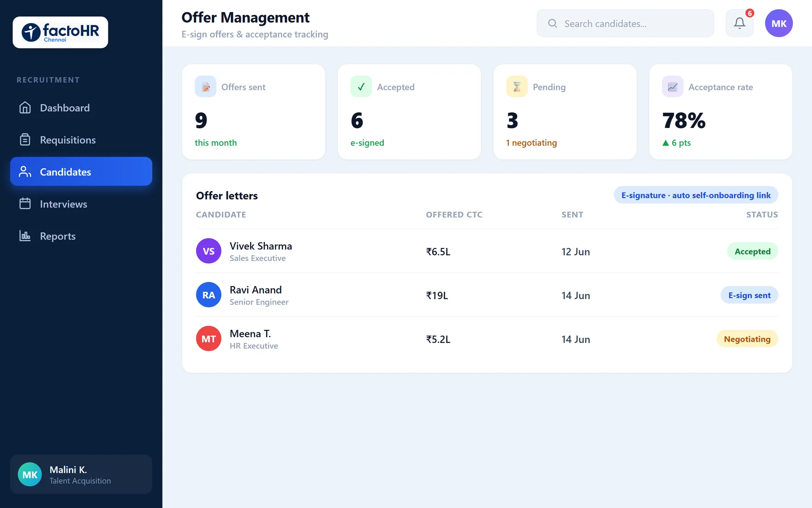Click the Interviews calendar icon
This screenshot has width=812, height=508.
[x=25, y=204]
